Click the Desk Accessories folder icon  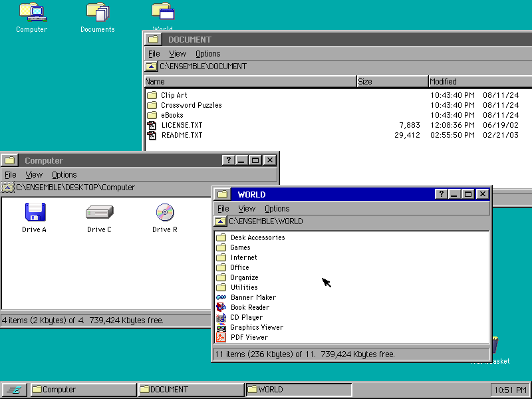tap(221, 237)
